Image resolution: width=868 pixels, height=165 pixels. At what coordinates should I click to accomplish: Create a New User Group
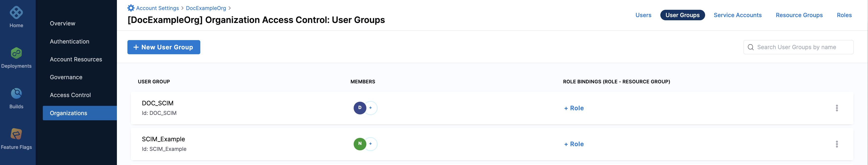click(x=164, y=47)
